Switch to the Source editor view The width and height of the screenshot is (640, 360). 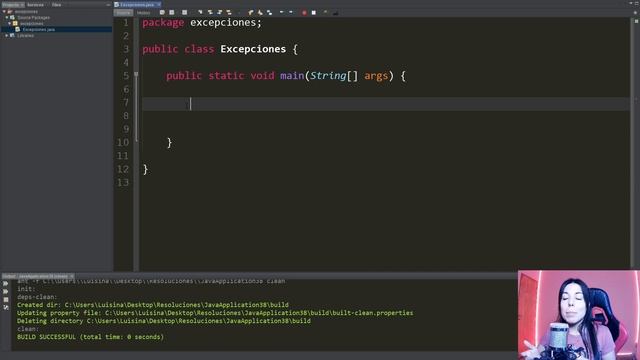[123, 13]
